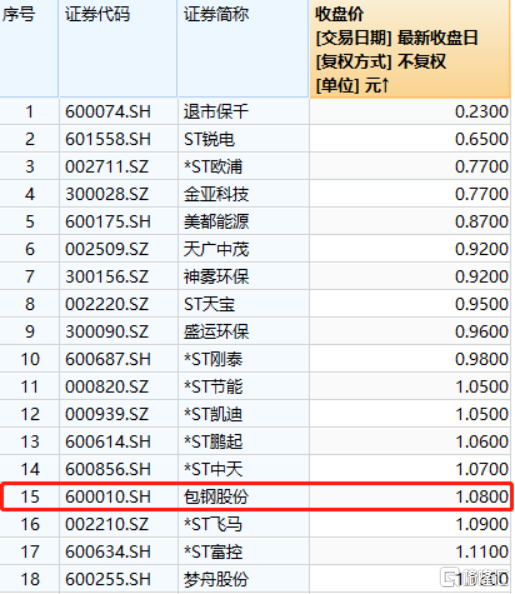Select stock name *ST节能
This screenshot has width=515, height=594.
point(213,387)
